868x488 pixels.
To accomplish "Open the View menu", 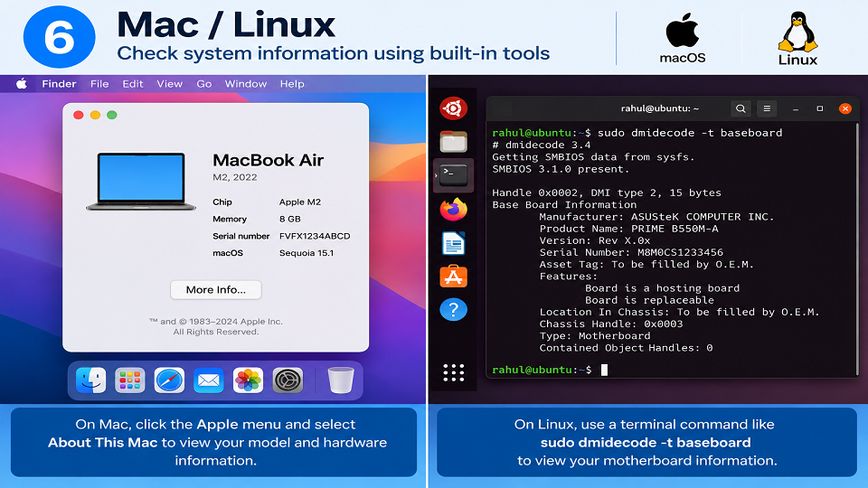I will coord(169,83).
